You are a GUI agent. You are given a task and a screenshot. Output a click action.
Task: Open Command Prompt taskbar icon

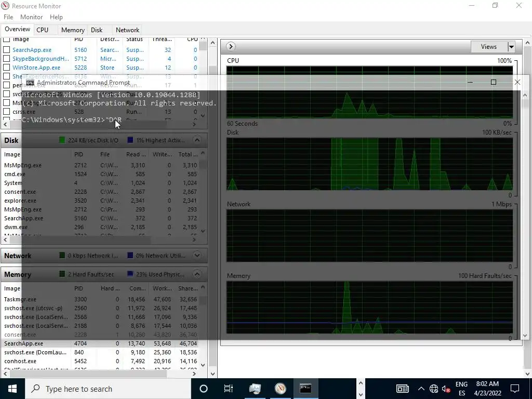coord(305,389)
